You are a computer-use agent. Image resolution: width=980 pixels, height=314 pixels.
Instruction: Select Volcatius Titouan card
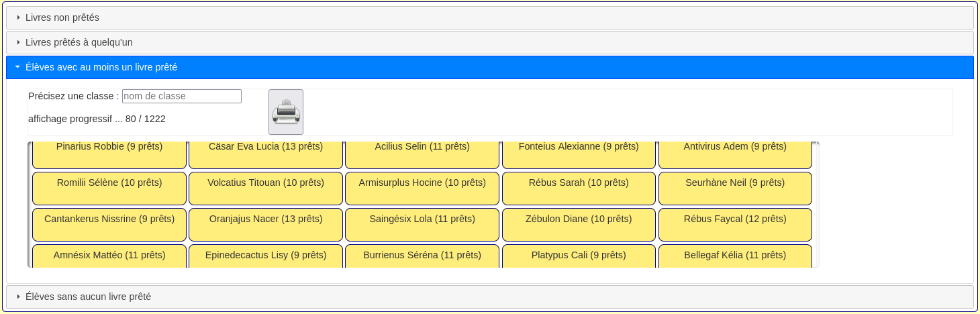[x=266, y=189]
